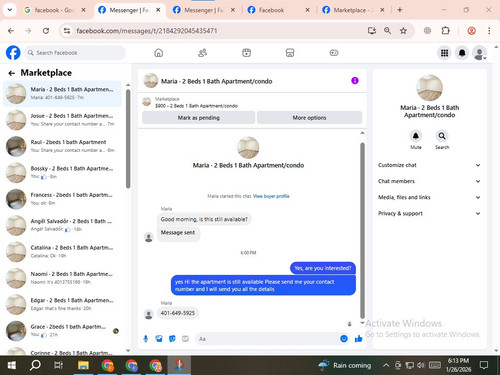The image size is (500, 375).
Task: Open Chrome zoom magnifier icon
Action: point(387,31)
